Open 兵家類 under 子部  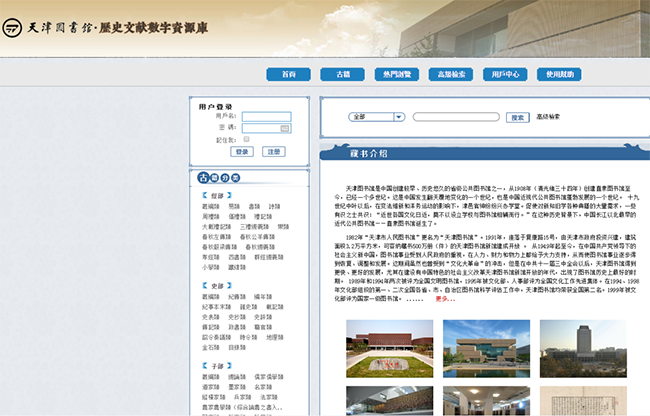point(243,397)
